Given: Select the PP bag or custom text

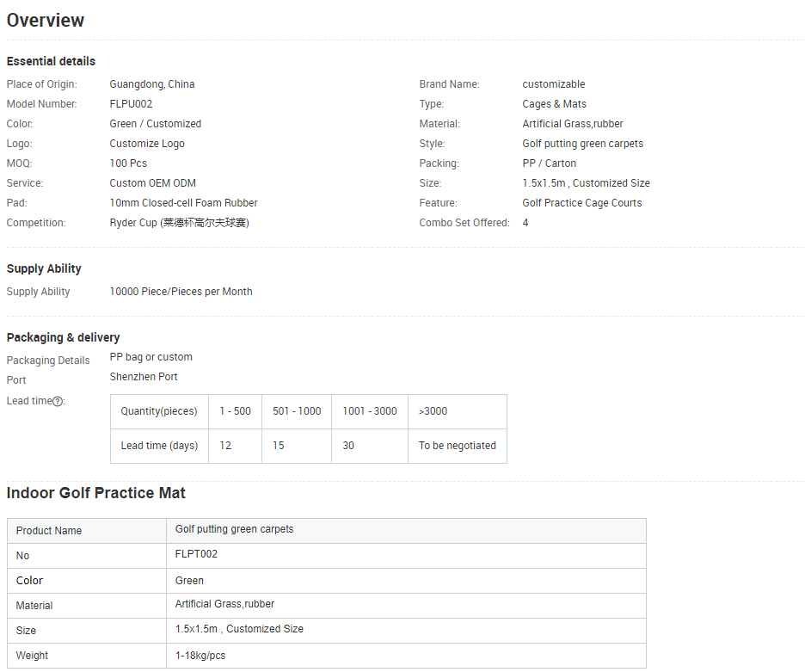Looking at the screenshot, I should coord(151,357).
